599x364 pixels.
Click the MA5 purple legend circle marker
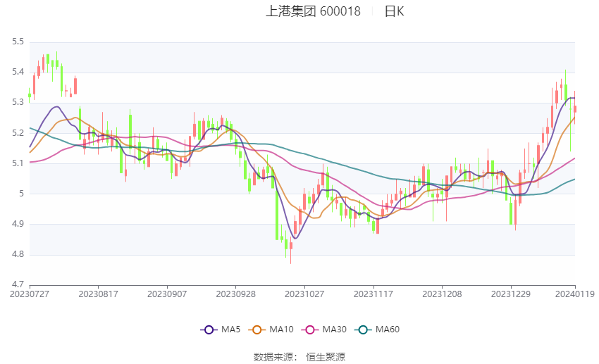(208, 330)
